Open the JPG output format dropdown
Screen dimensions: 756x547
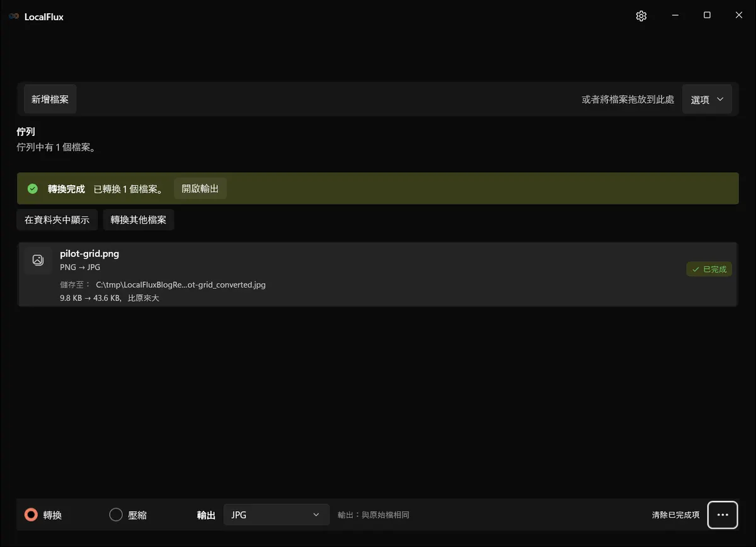pyautogui.click(x=277, y=515)
